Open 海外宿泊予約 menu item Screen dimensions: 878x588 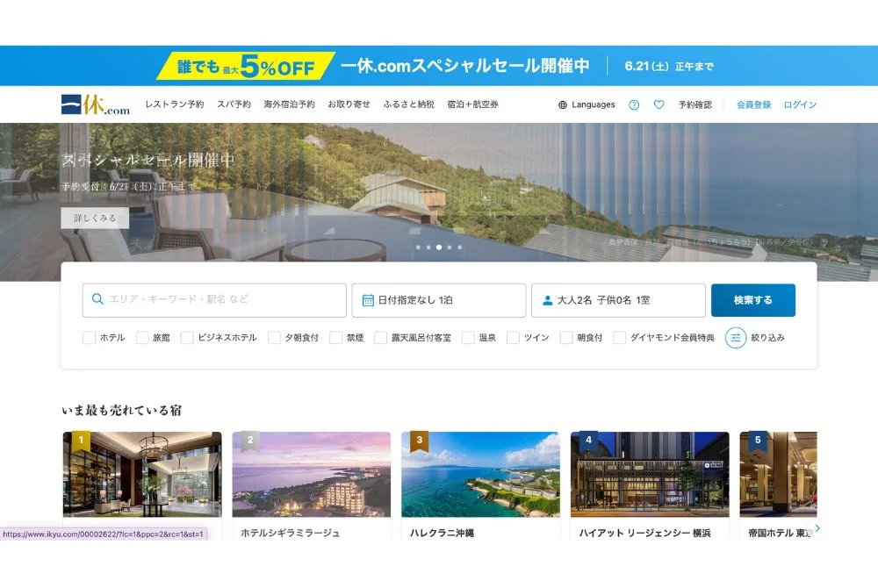(x=289, y=104)
